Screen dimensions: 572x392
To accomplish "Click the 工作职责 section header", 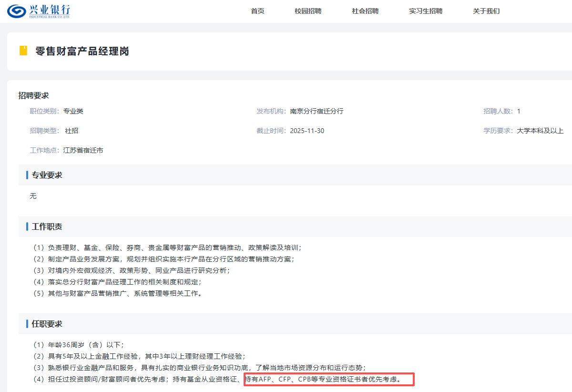I will pyautogui.click(x=47, y=227).
